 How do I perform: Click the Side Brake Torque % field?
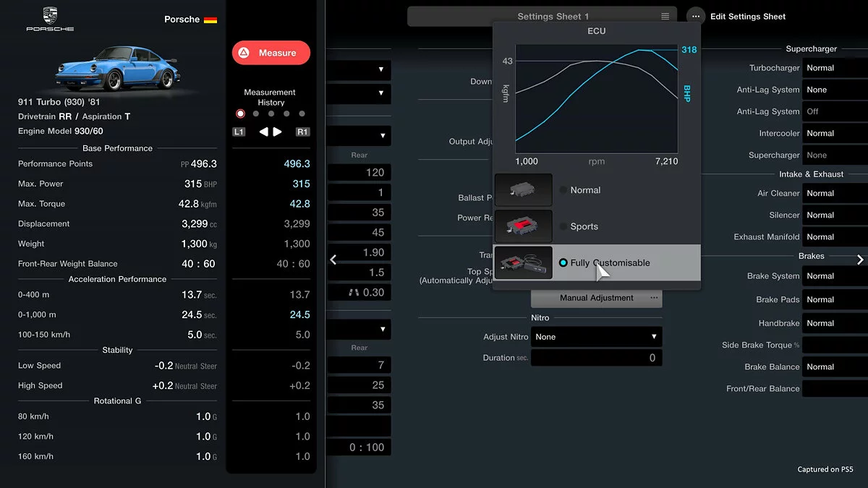[835, 345]
